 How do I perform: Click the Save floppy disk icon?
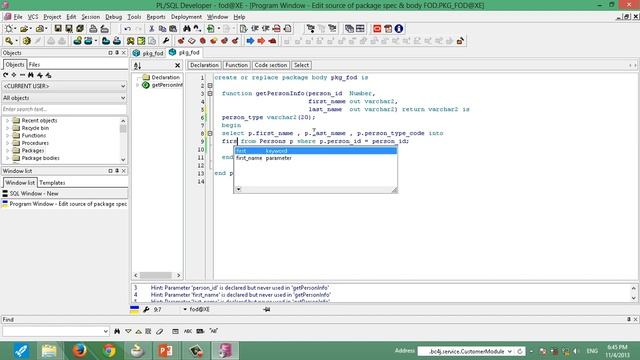coord(58,29)
